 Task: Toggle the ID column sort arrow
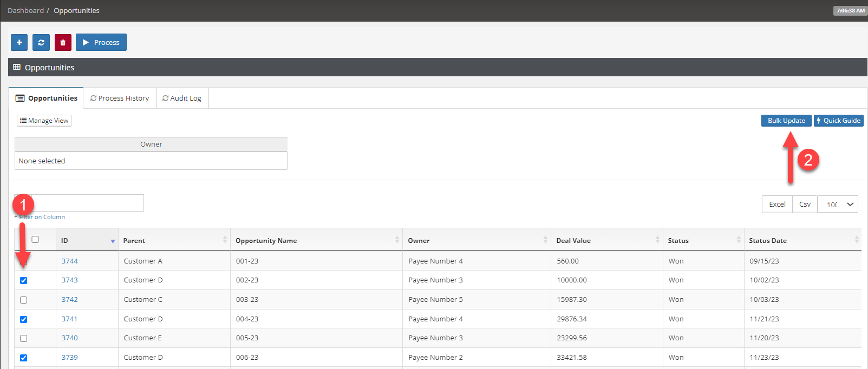coord(113,241)
